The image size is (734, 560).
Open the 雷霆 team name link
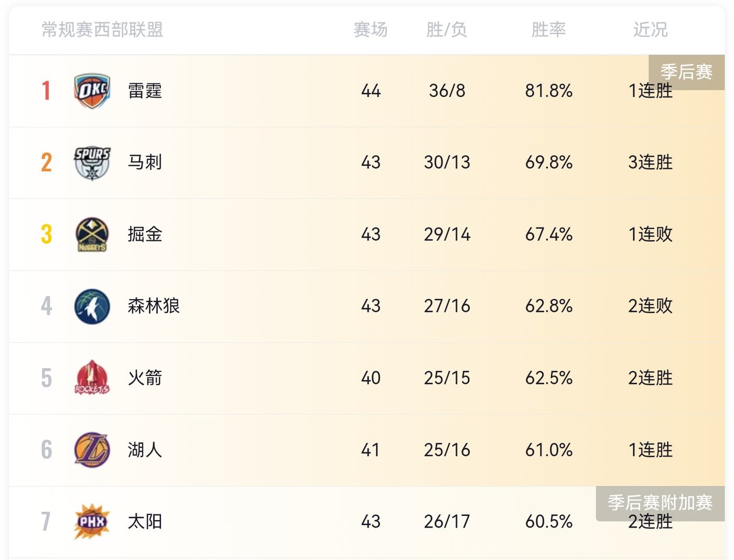point(145,91)
